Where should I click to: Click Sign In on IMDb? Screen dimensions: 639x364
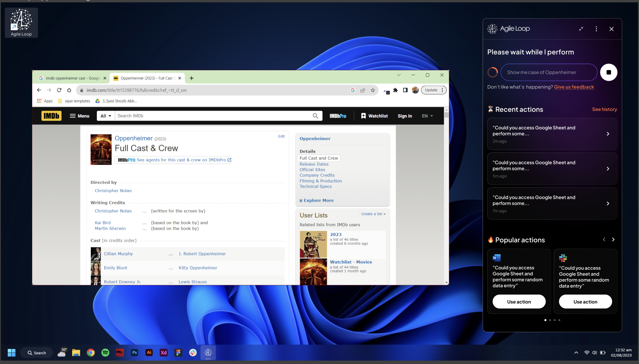405,116
